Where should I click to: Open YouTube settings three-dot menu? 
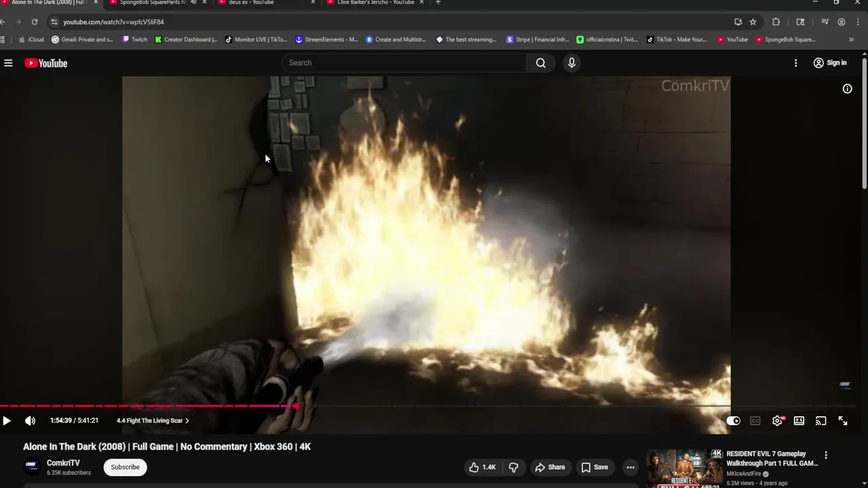tap(795, 63)
